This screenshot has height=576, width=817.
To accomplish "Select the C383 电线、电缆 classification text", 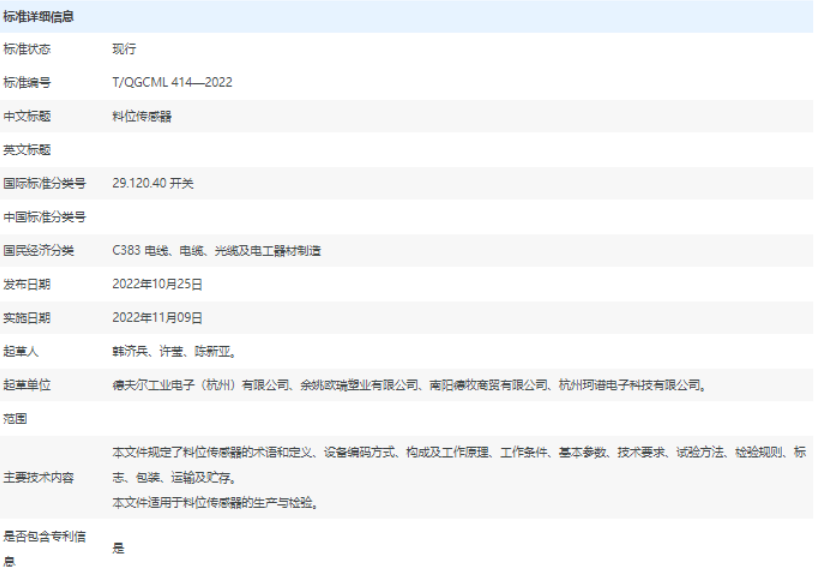I will tap(216, 251).
